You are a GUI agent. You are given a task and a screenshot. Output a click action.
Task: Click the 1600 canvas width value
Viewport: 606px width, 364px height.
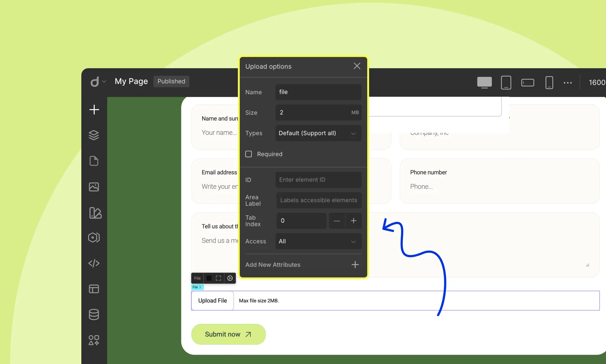[597, 82]
